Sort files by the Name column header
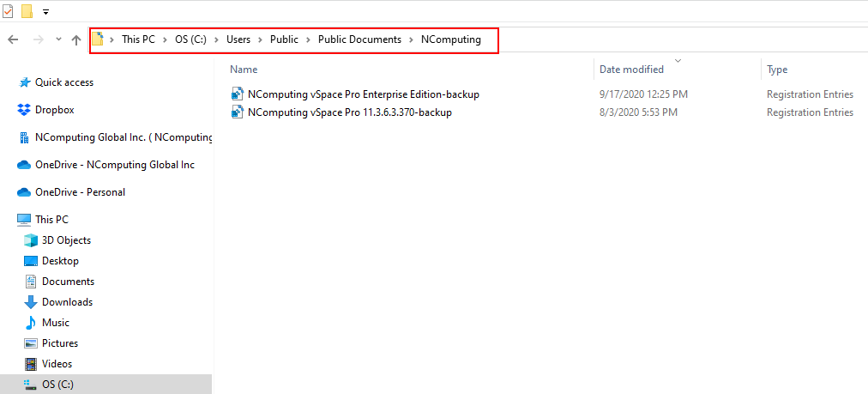Image resolution: width=868 pixels, height=394 pixels. pos(244,70)
